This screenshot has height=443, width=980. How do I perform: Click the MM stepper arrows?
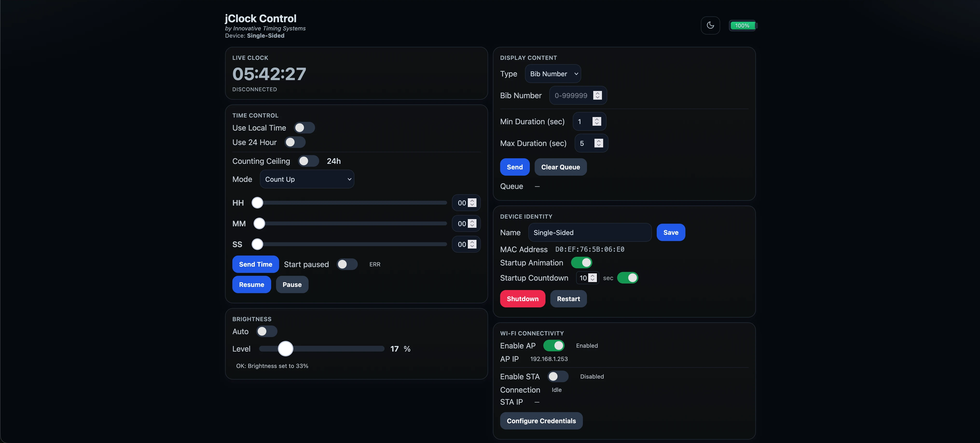click(472, 224)
